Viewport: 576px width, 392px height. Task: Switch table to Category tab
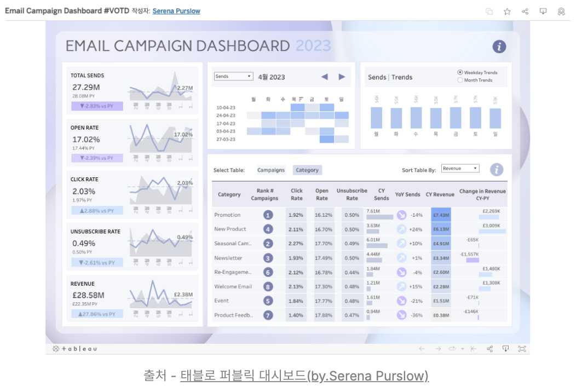click(x=307, y=170)
